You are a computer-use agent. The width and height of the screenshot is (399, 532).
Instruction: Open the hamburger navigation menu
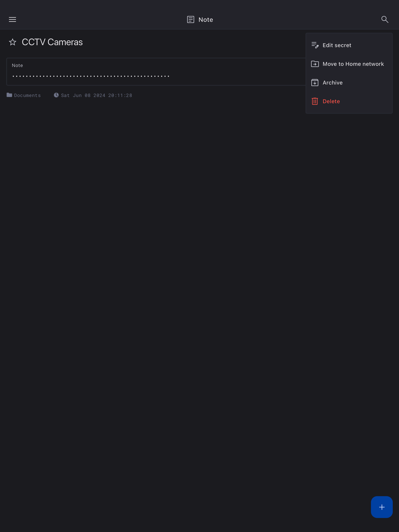[12, 19]
